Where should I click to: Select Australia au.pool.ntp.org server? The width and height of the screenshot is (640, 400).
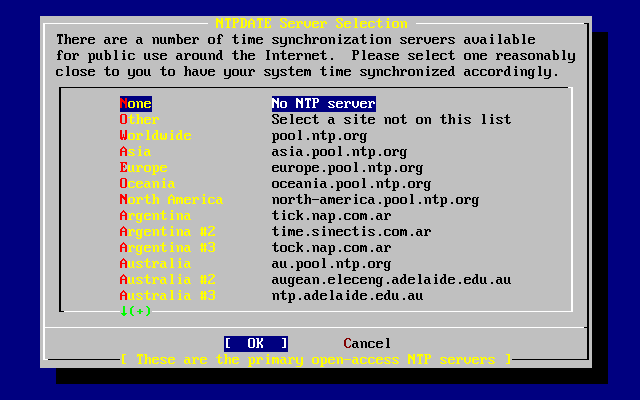(155, 264)
